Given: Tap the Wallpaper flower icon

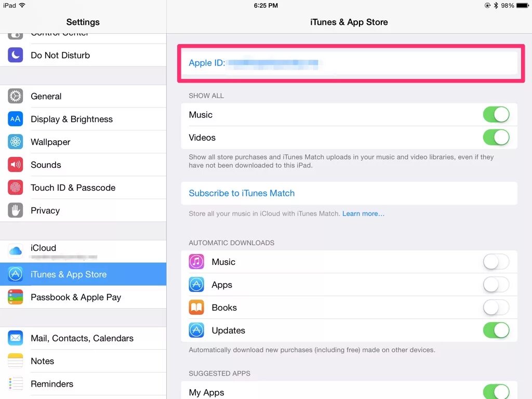Looking at the screenshot, I should (x=15, y=141).
